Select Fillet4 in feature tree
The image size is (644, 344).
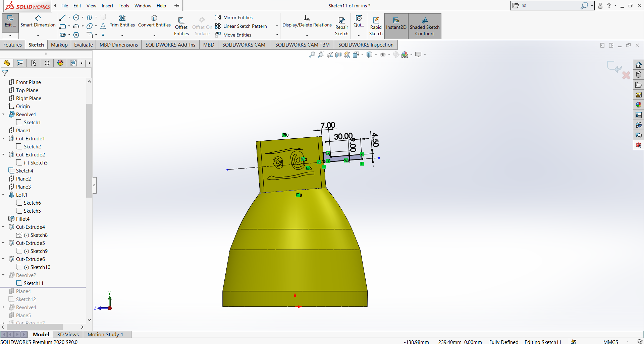click(x=23, y=219)
